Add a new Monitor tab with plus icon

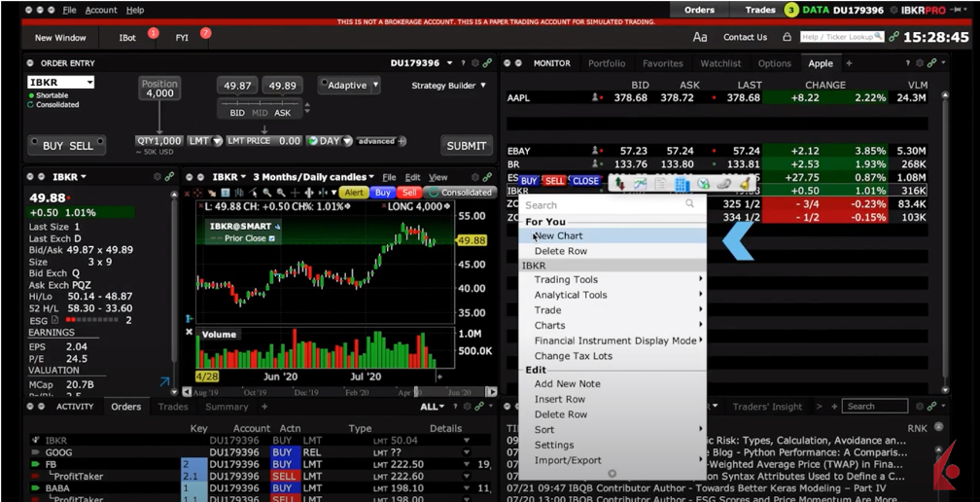pos(849,63)
